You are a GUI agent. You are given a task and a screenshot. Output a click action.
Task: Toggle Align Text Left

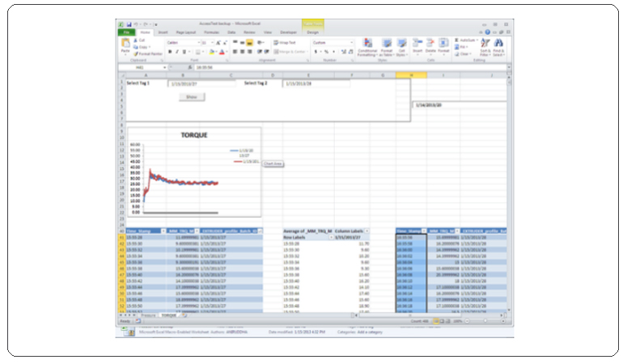tap(235, 52)
